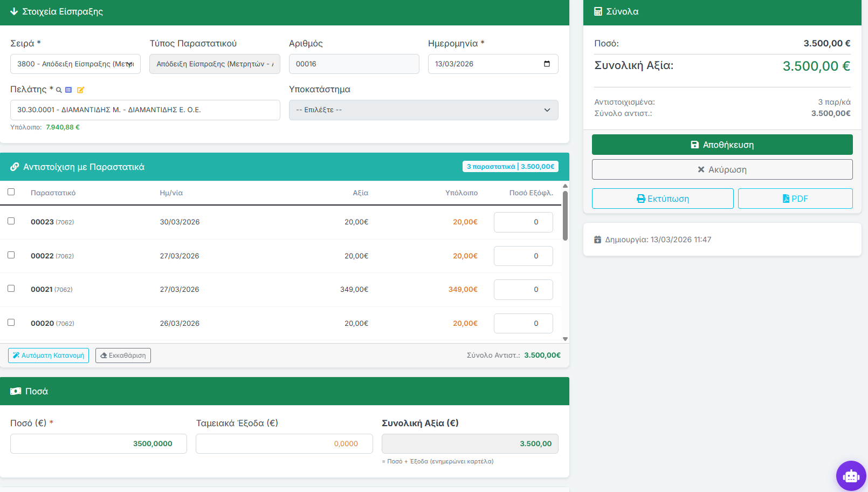Click Σύνολο Αντιστ. 3.500,00€ below table

(x=514, y=355)
